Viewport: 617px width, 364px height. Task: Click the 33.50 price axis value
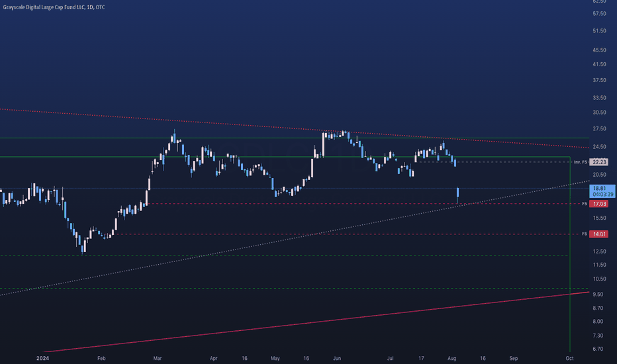599,97
